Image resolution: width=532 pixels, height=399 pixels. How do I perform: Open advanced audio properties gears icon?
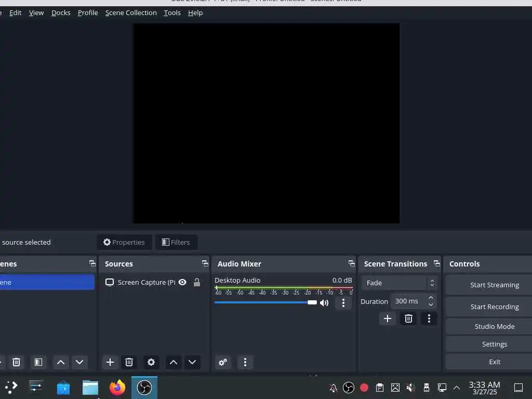pyautogui.click(x=223, y=362)
